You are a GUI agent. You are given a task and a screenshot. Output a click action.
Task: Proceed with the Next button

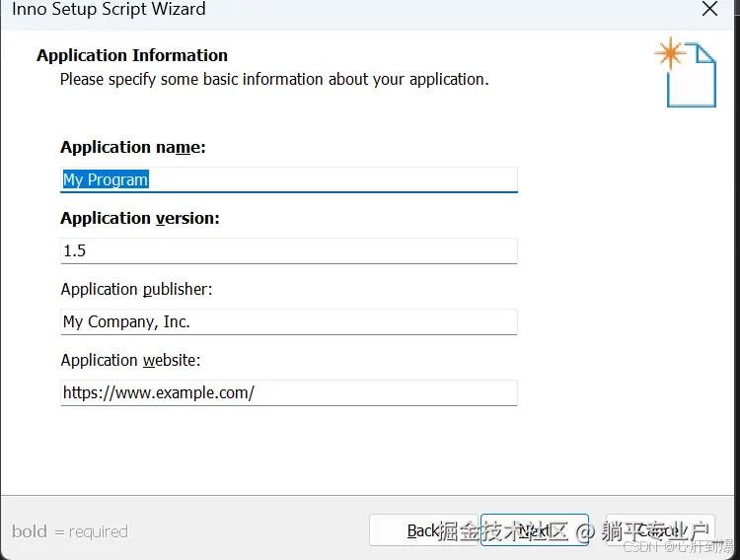coord(534,530)
